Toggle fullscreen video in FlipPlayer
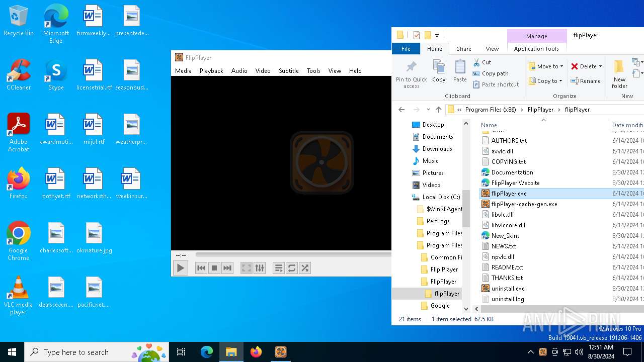644x362 pixels. (x=246, y=268)
